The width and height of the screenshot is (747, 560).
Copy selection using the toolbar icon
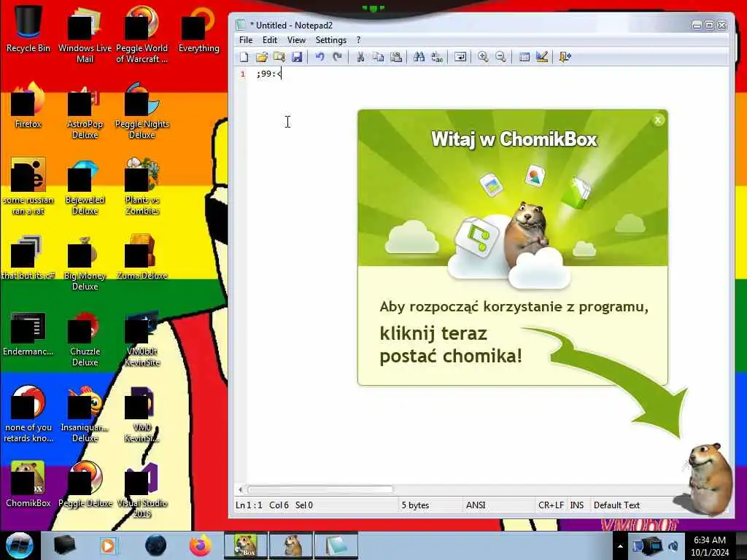(379, 57)
